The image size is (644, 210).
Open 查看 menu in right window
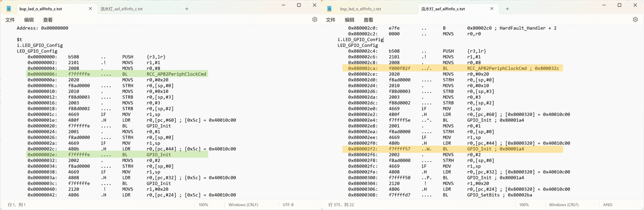coord(368,20)
